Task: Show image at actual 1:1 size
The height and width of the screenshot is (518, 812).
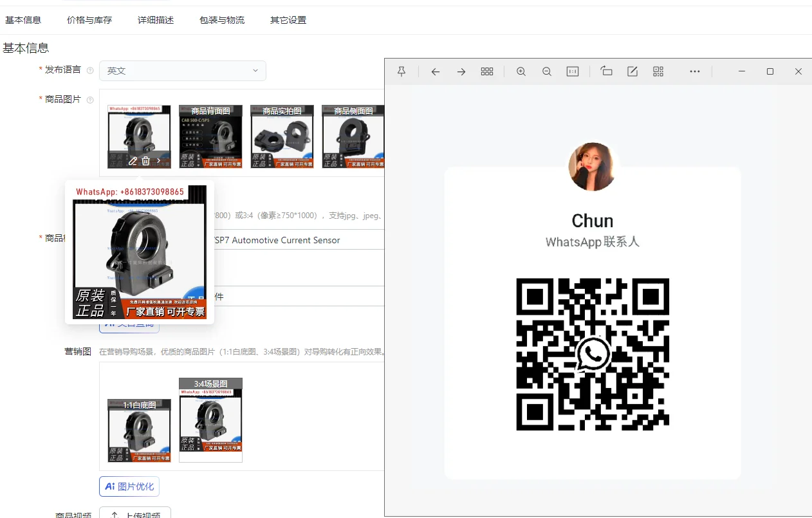Action: [x=573, y=71]
